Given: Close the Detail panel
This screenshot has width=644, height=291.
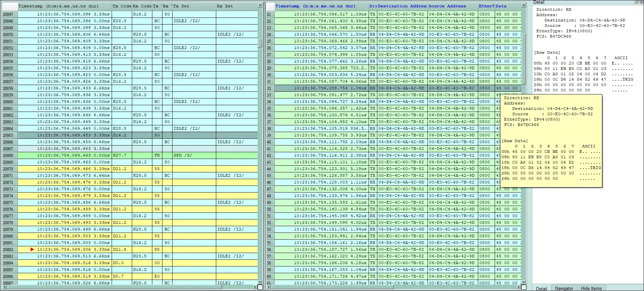Looking at the screenshot, I should click(x=641, y=2).
